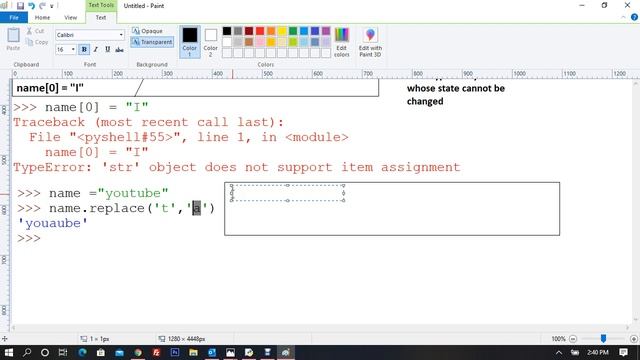Open Task View in taskbar
Screen dimensions: 640x360
[x=63, y=353]
